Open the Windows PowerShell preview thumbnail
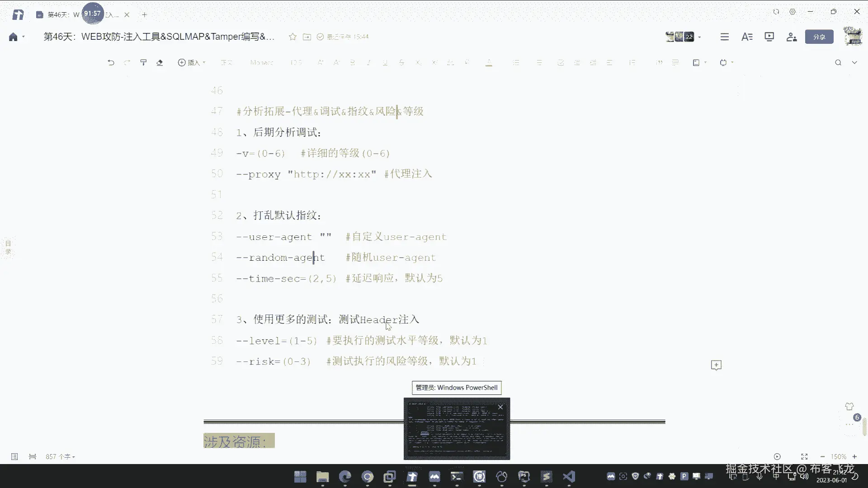Viewport: 868px width, 488px height. pos(457,429)
